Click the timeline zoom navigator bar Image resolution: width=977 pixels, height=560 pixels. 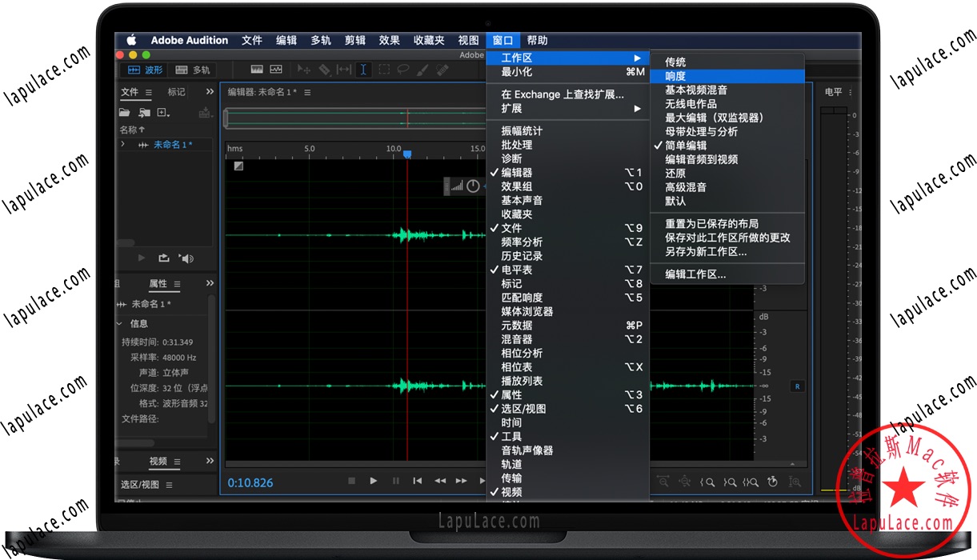pos(352,118)
